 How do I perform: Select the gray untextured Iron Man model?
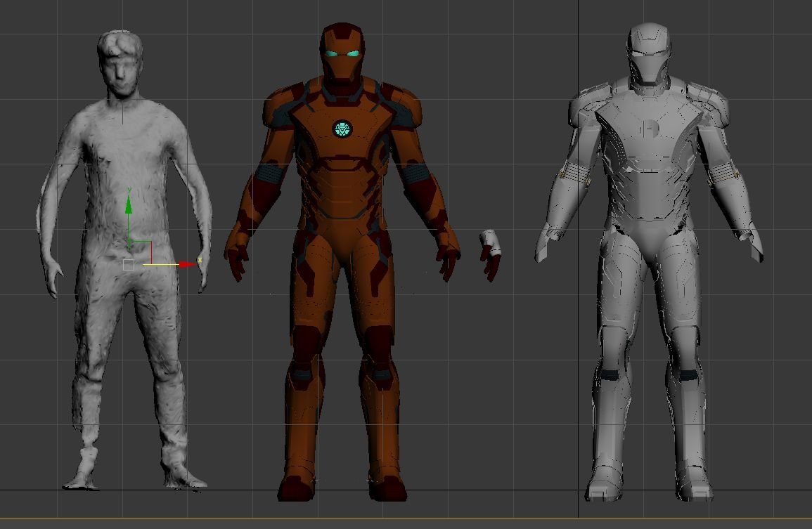point(648,262)
